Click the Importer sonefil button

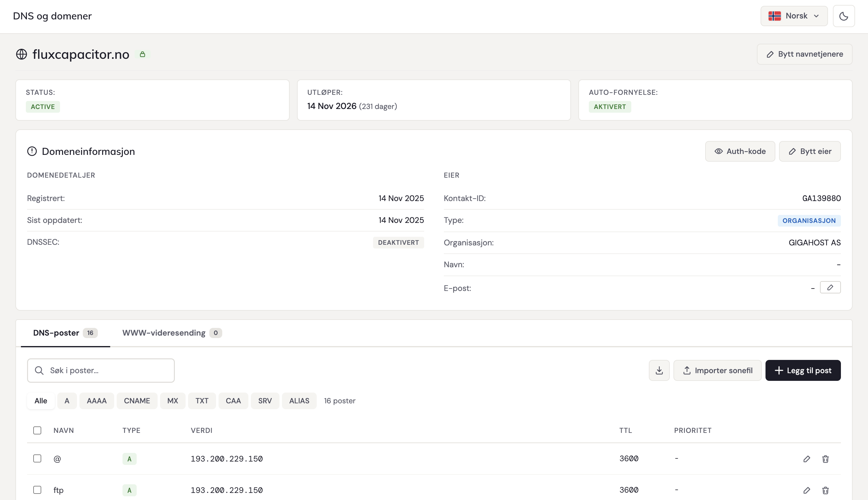point(717,370)
